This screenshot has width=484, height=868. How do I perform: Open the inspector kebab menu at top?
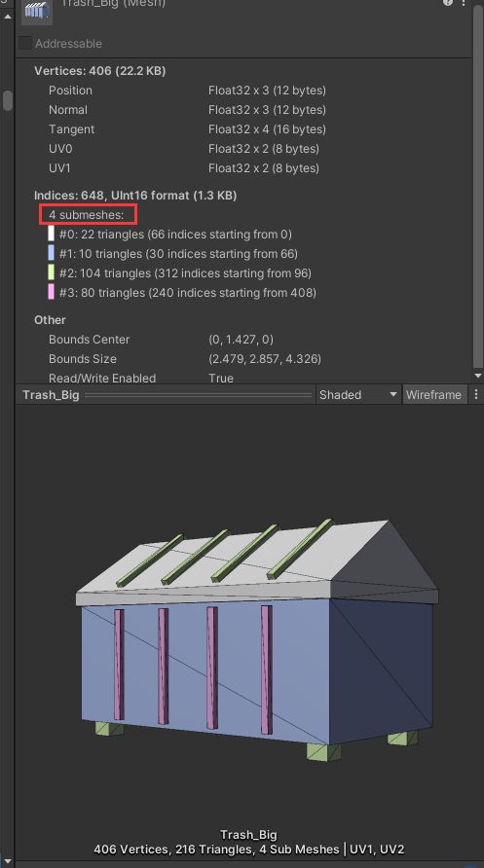tap(464, 2)
